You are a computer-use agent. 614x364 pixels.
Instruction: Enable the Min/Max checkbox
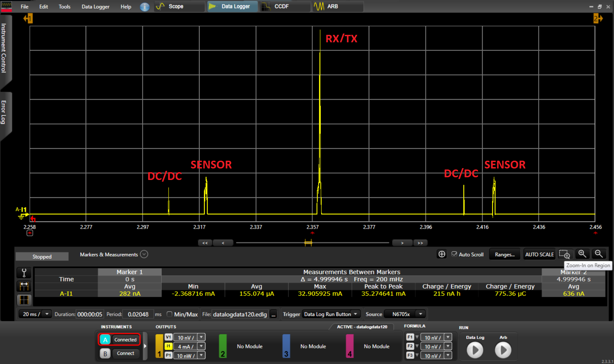(x=170, y=314)
